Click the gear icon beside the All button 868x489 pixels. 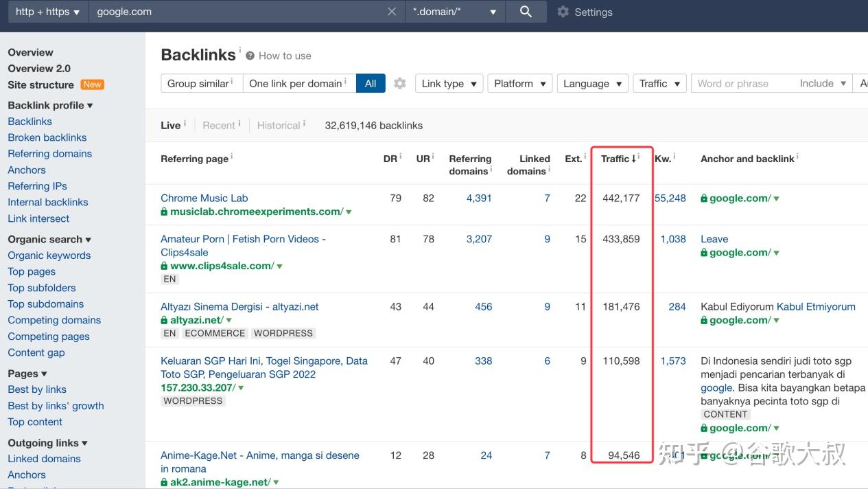400,83
